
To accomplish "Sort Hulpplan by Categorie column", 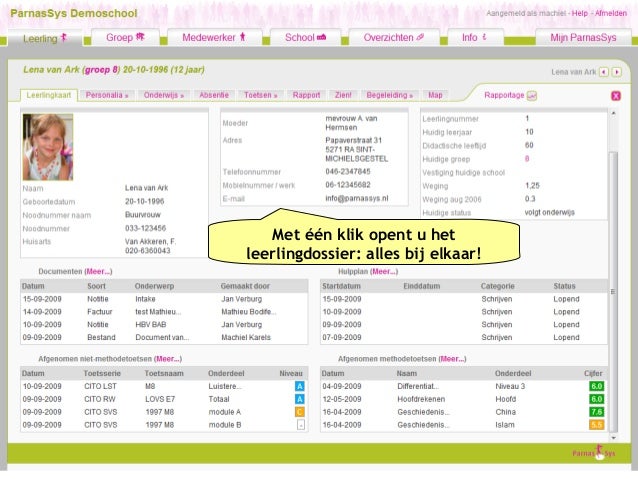I will tap(498, 286).
